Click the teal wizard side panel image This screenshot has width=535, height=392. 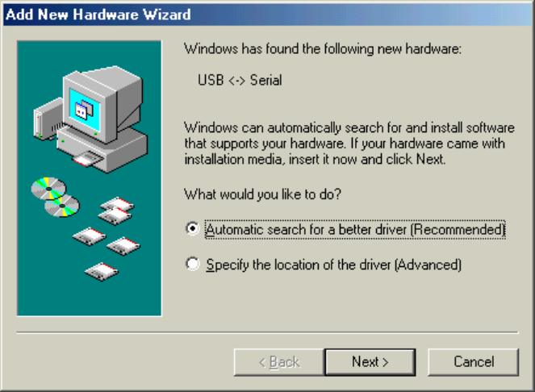point(90,178)
